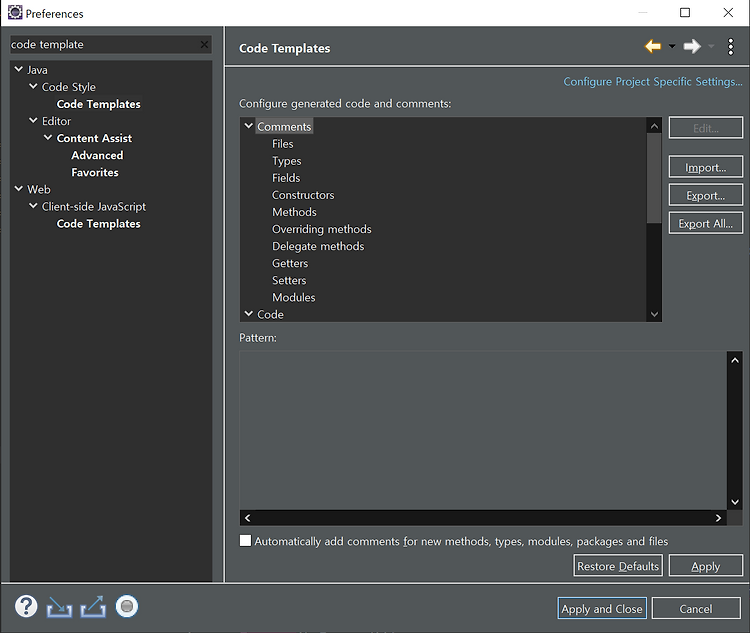
Task: Open the three-dot view menu
Action: [730, 46]
